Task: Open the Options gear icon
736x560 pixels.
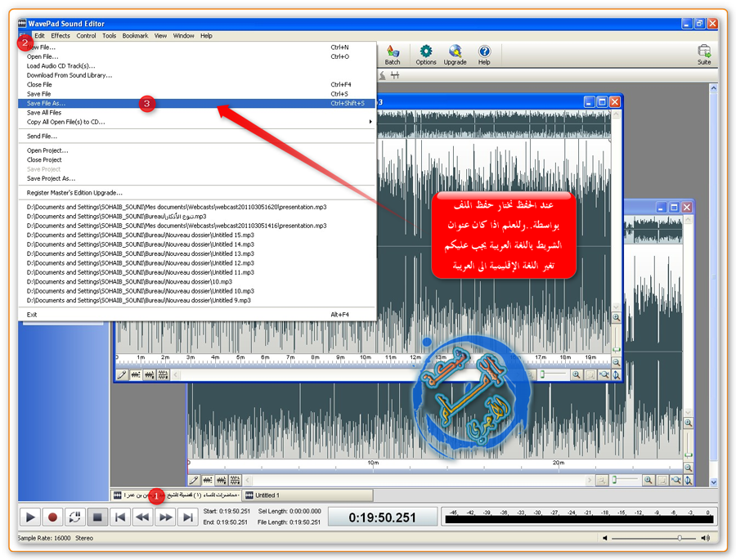Action: coord(425,54)
